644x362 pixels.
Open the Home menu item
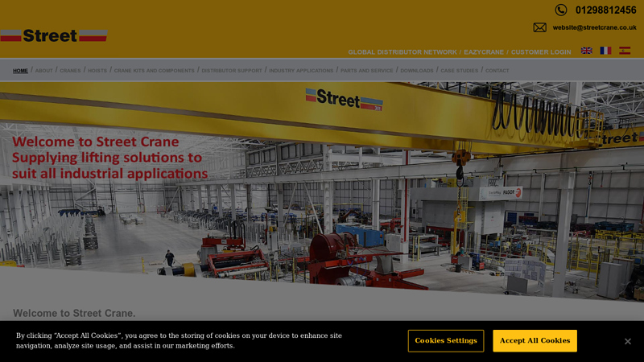click(20, 71)
